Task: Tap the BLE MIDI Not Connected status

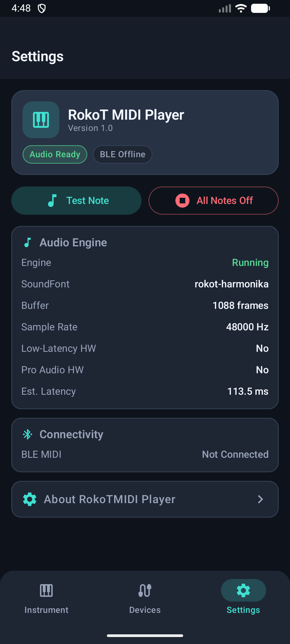Action: [x=235, y=454]
